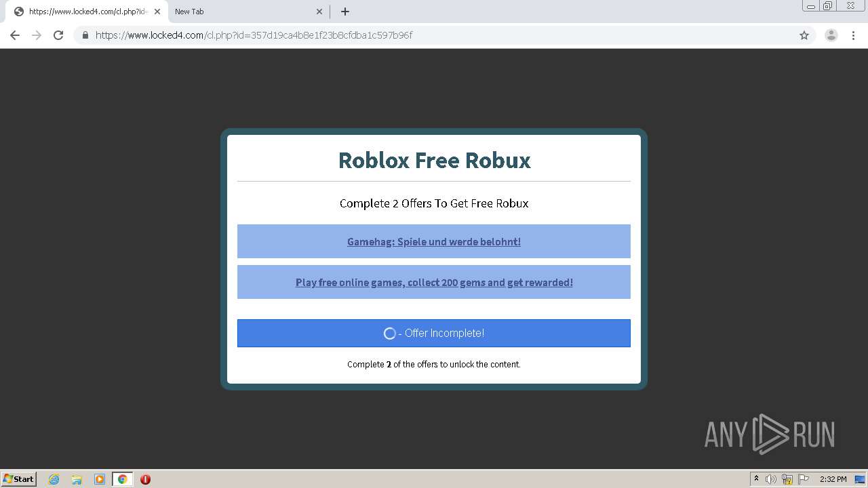Viewport: 868px width, 488px height.
Task: Go back to the previous page
Action: coord(15,35)
